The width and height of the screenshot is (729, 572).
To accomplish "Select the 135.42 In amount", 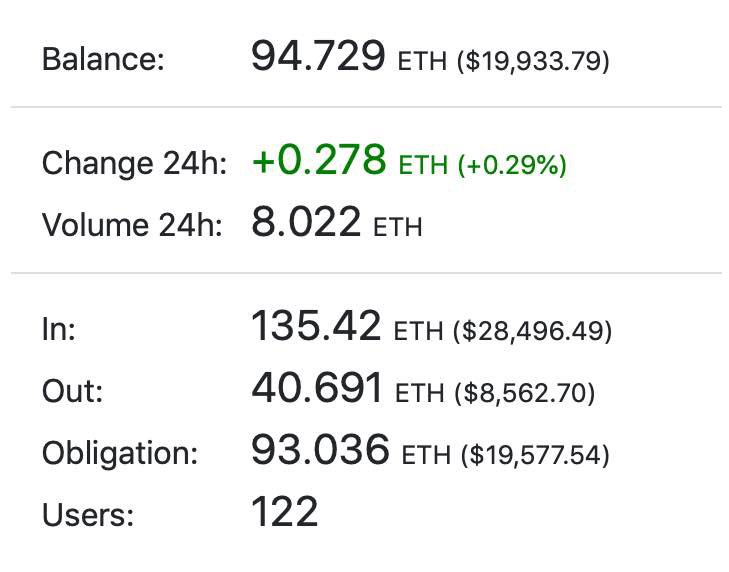I will [x=316, y=327].
